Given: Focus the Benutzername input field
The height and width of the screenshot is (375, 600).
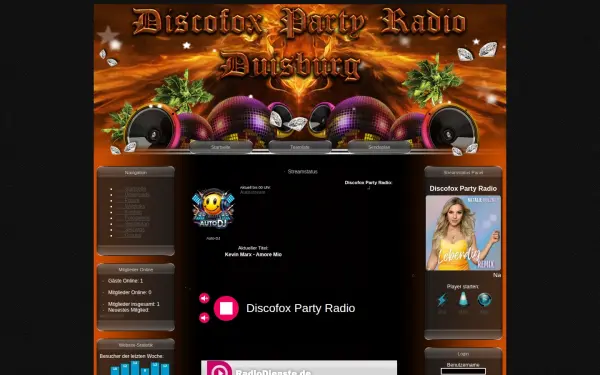Looking at the screenshot, I should [463, 371].
